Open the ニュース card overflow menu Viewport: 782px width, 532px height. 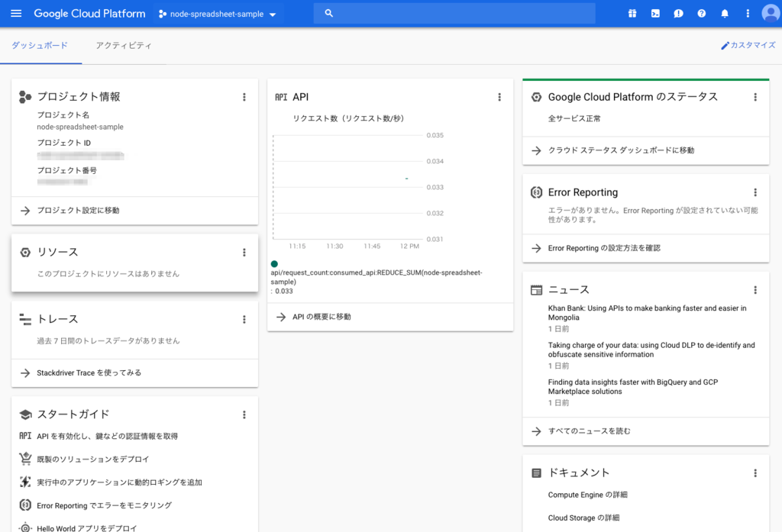755,290
